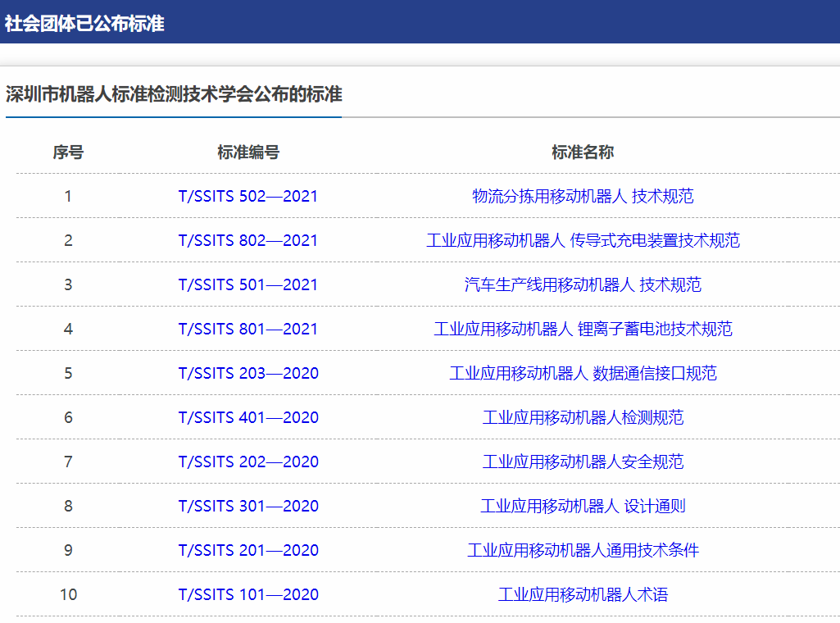Open the 物流分拣用移动机器人 技术规范 link

point(583,196)
